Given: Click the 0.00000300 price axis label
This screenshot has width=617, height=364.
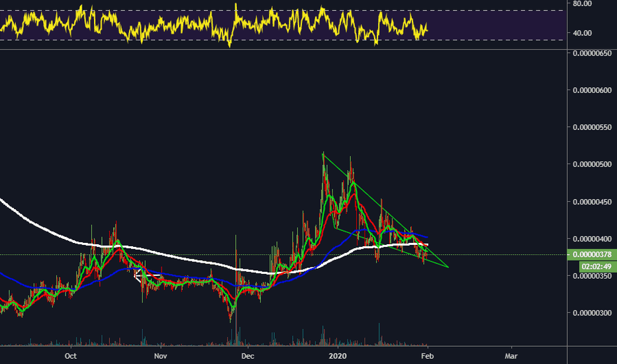Looking at the screenshot, I should click(592, 313).
